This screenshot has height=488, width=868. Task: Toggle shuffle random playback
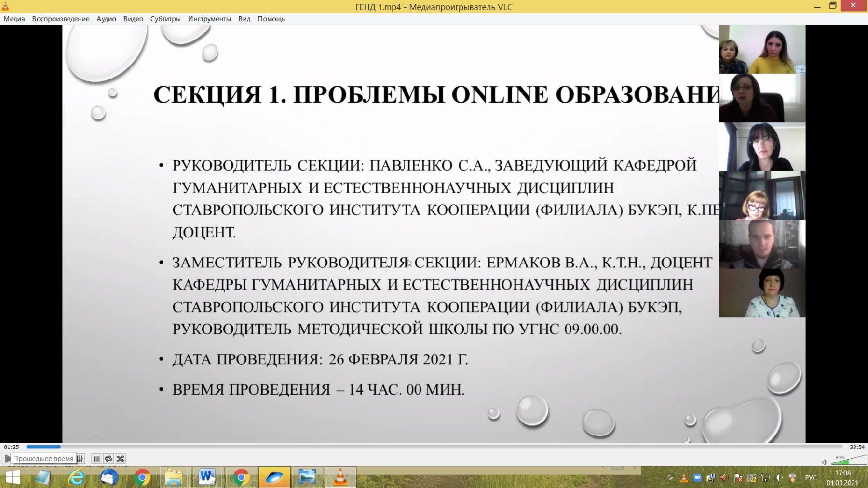point(121,459)
